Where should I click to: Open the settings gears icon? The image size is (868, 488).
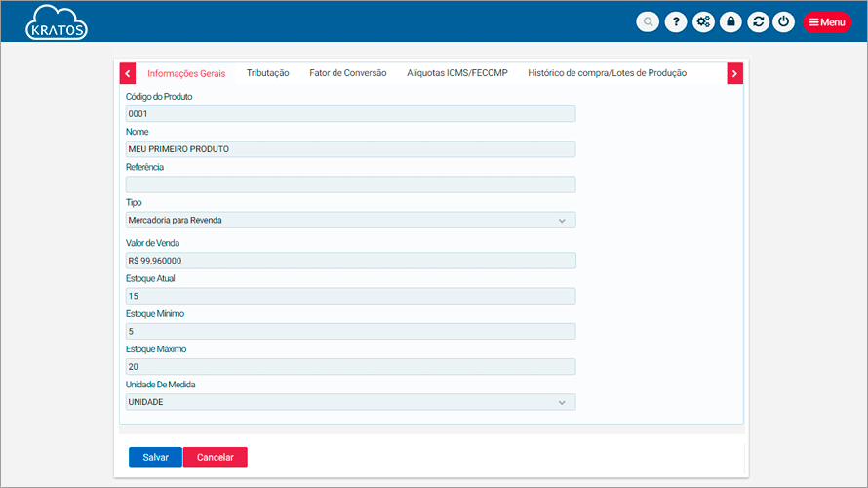tap(703, 22)
